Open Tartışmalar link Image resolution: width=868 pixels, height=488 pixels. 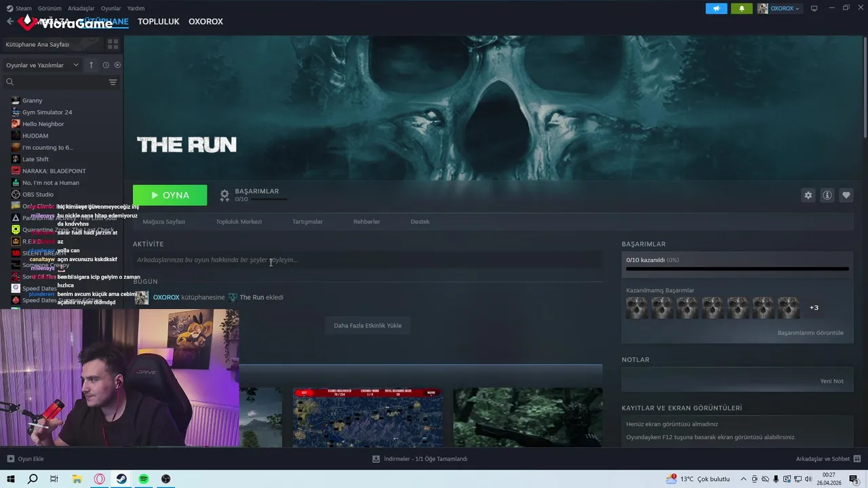click(x=307, y=222)
